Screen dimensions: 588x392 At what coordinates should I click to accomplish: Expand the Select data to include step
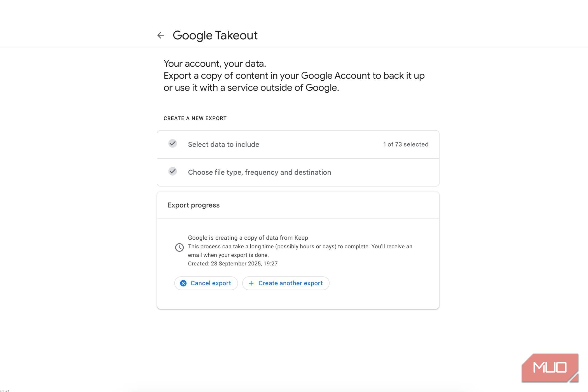pyautogui.click(x=223, y=144)
